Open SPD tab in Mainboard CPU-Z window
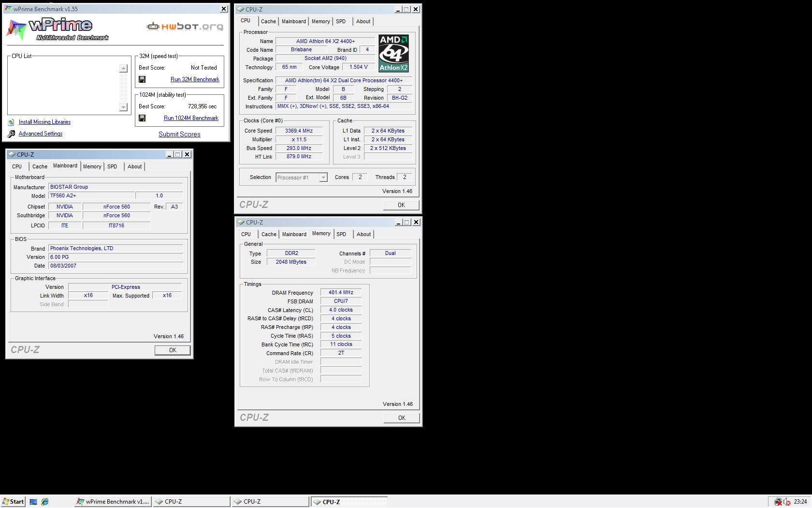Screen dimensions: 812x508 pyautogui.click(x=112, y=166)
